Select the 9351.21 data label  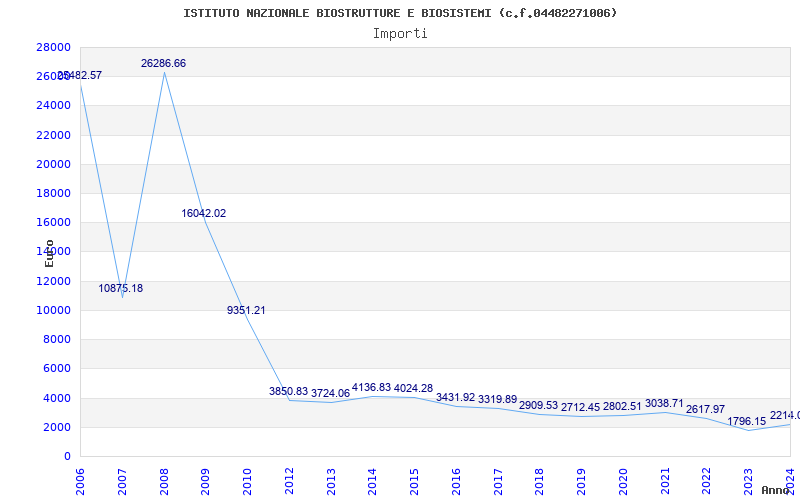point(246,310)
